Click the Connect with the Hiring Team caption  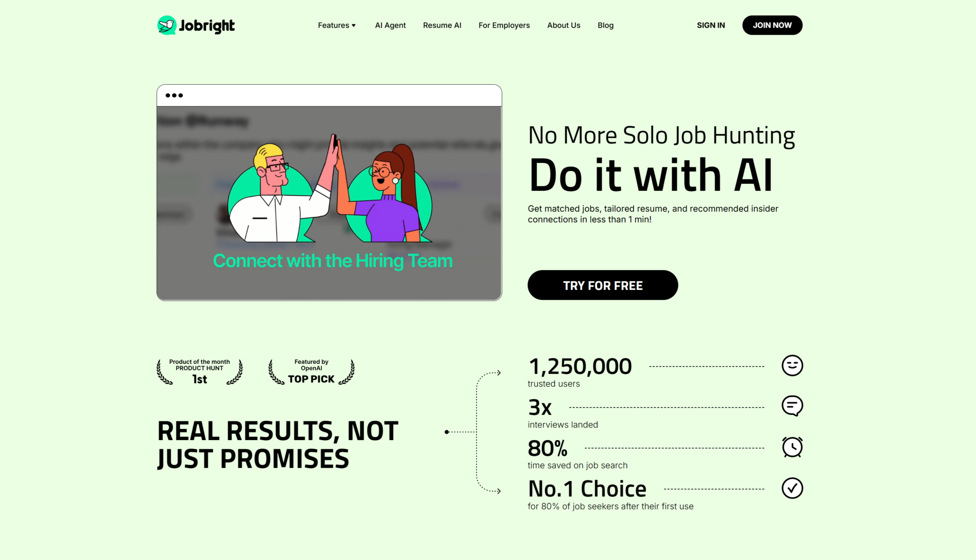coord(333,261)
